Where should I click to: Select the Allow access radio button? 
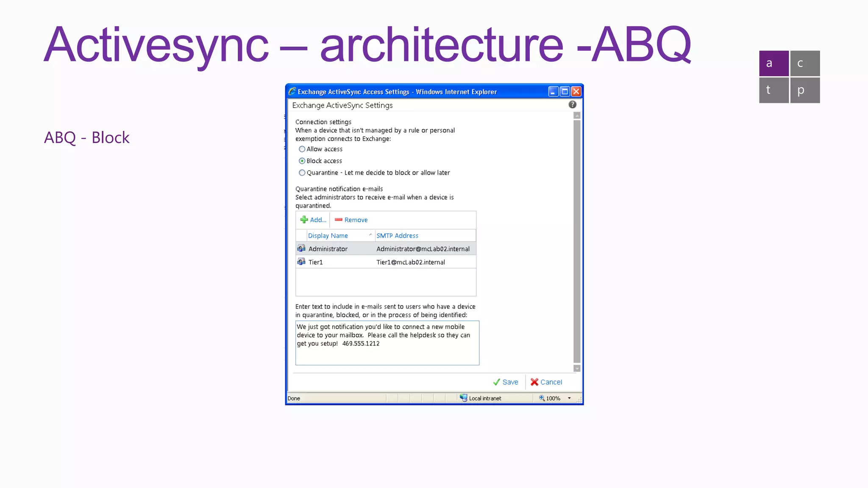pyautogui.click(x=302, y=149)
